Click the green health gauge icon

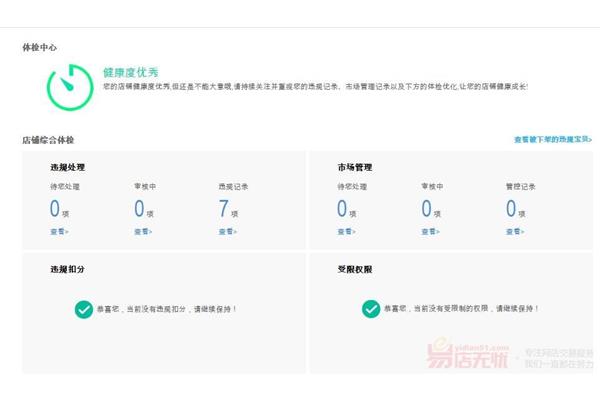point(70,87)
